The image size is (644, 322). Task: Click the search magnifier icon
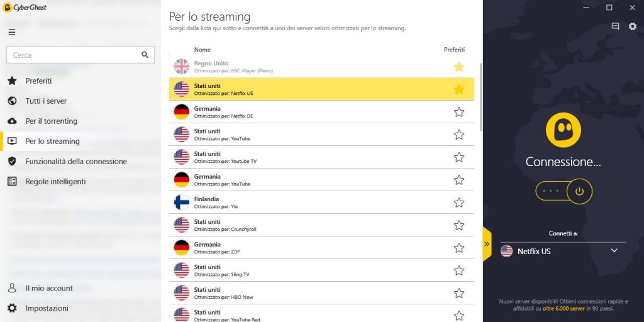(x=145, y=55)
